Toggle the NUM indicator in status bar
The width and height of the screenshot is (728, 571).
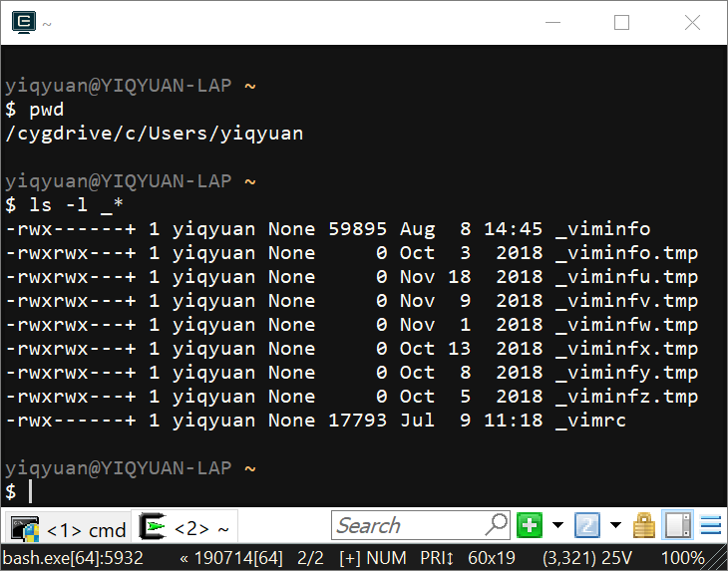[386, 558]
